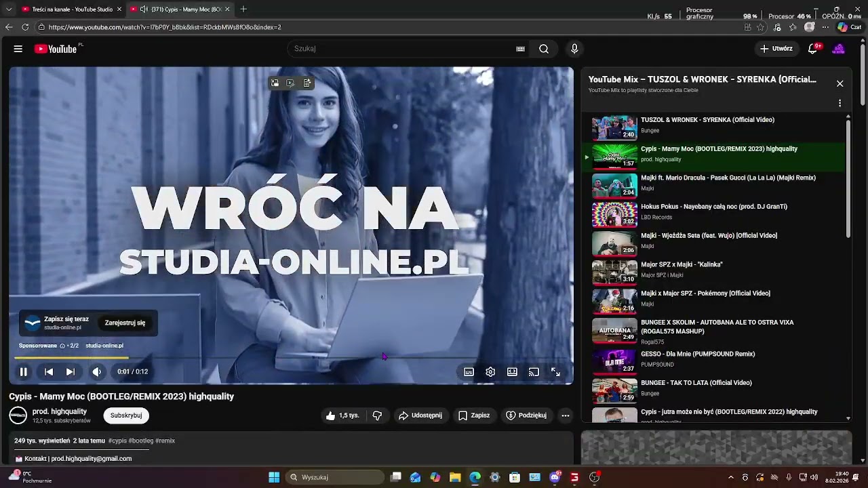Enter full screen mode
868x488 pixels.
click(555, 371)
